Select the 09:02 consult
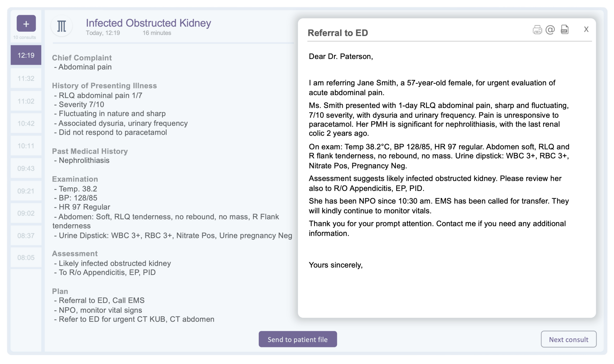614x364 pixels. point(26,213)
